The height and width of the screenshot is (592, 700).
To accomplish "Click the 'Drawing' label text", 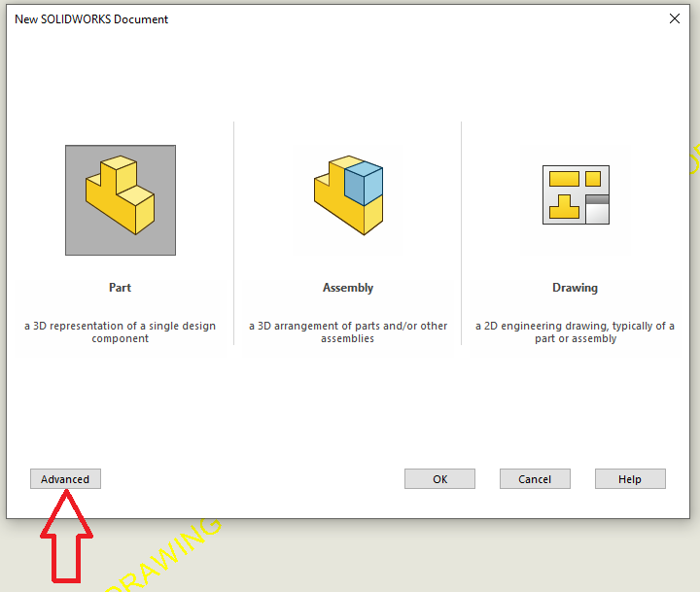I will coord(575,288).
